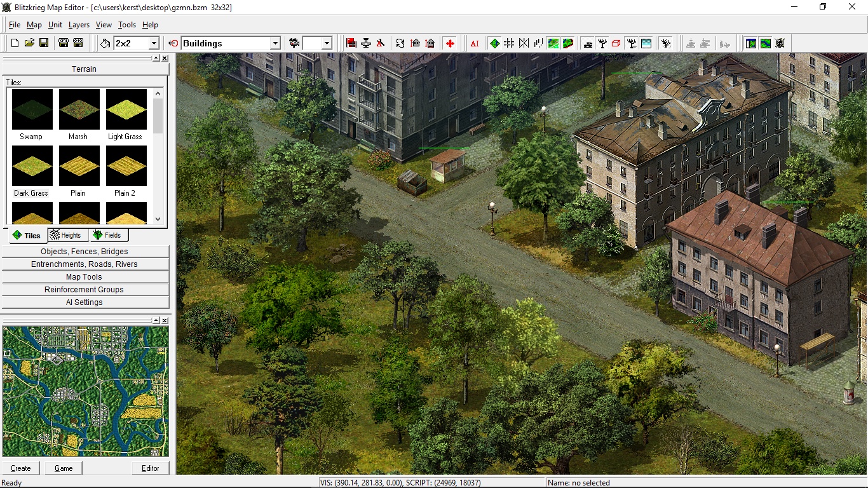
Task: Toggle the tree with shadow icon
Action: (632, 43)
